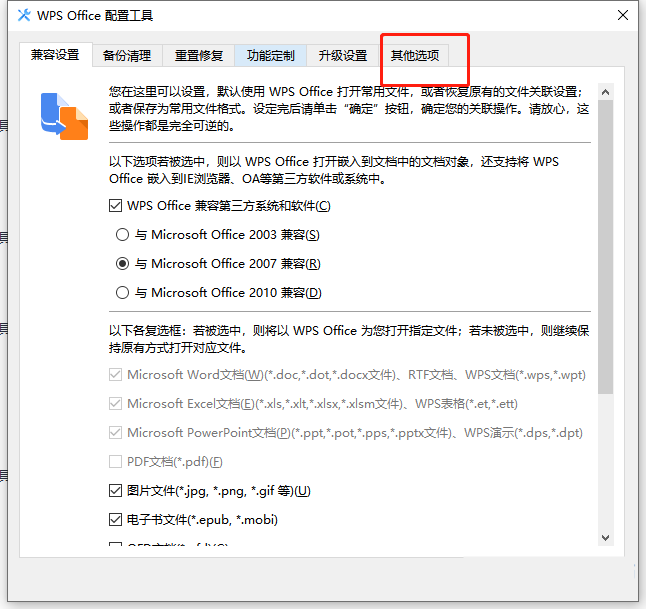This screenshot has height=609, width=646.
Task: Click the WPS configuration tool title icon
Action: click(24, 15)
